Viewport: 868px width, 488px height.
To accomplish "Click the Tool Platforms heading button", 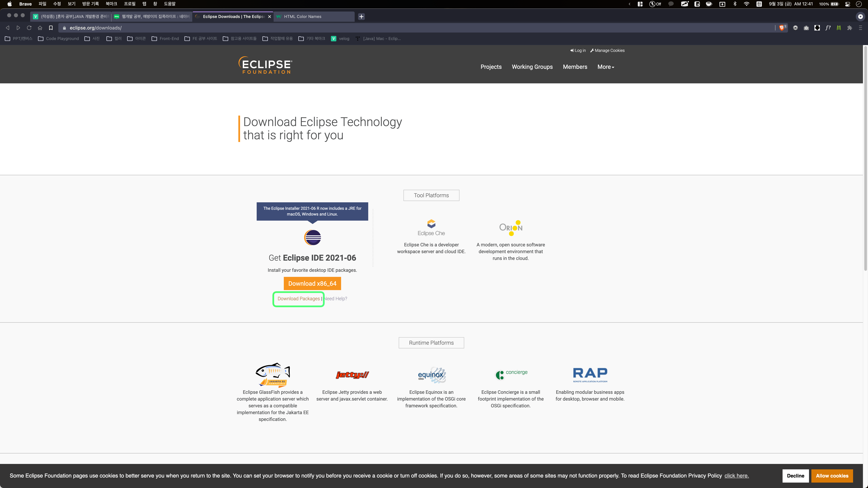I will click(431, 195).
